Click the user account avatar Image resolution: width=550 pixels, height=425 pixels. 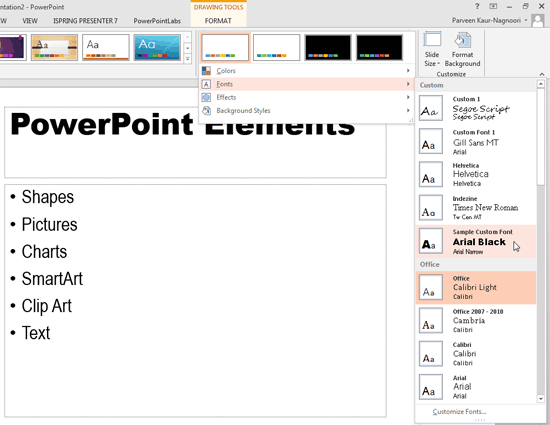click(538, 21)
